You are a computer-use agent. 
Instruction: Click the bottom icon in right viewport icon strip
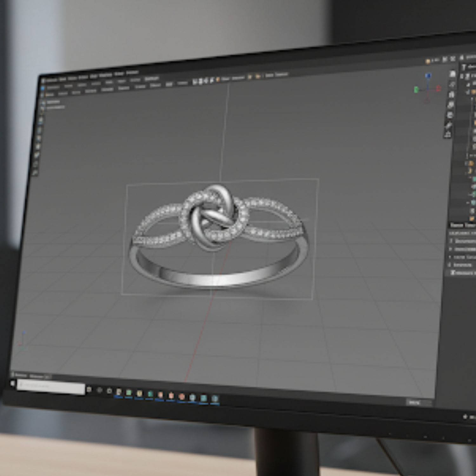pos(448,134)
